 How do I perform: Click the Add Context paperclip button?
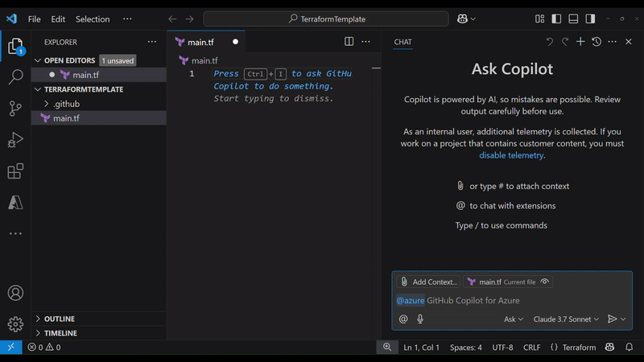[428, 282]
